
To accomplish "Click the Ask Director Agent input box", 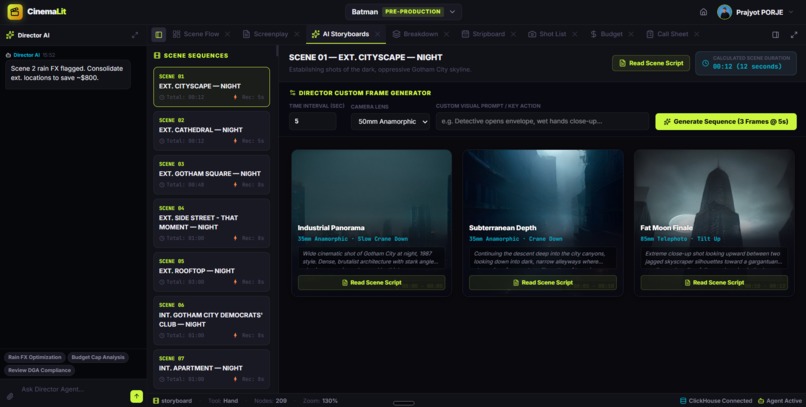I will point(72,390).
